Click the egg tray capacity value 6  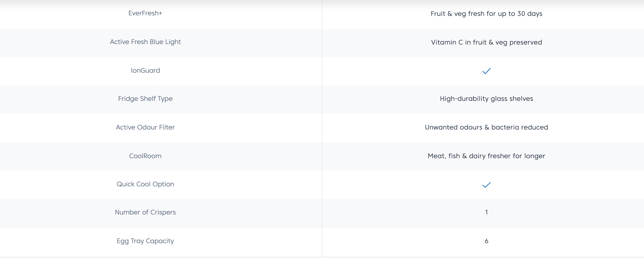click(486, 241)
